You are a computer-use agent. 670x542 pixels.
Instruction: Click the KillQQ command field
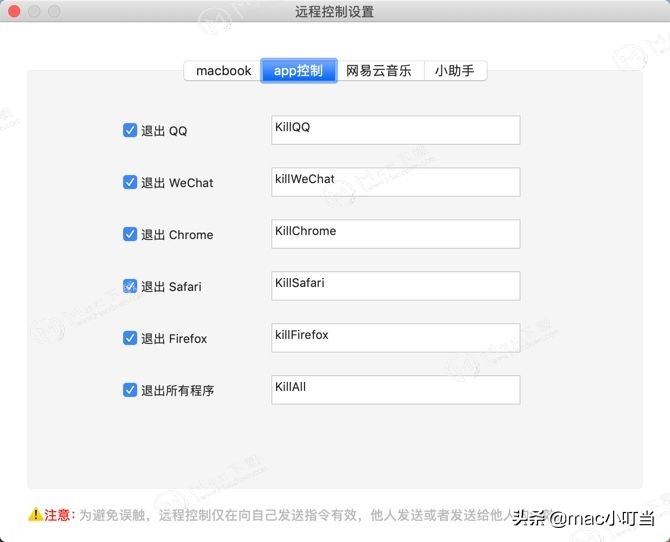tap(396, 130)
